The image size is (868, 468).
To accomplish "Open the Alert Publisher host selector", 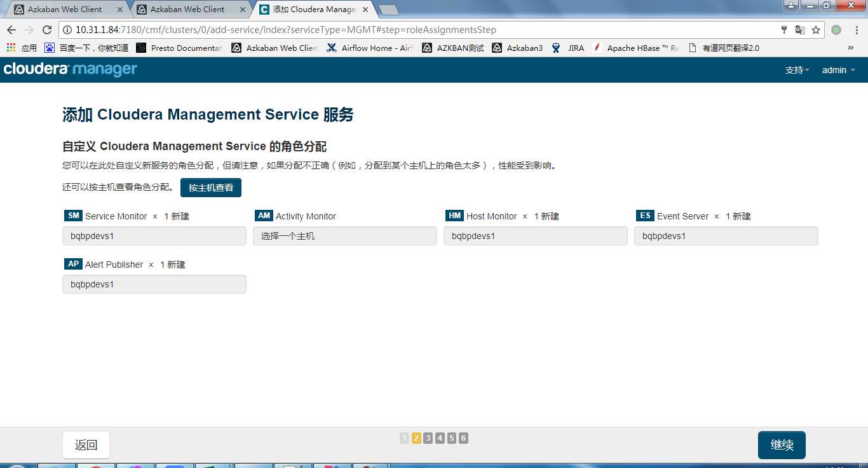I will point(154,284).
